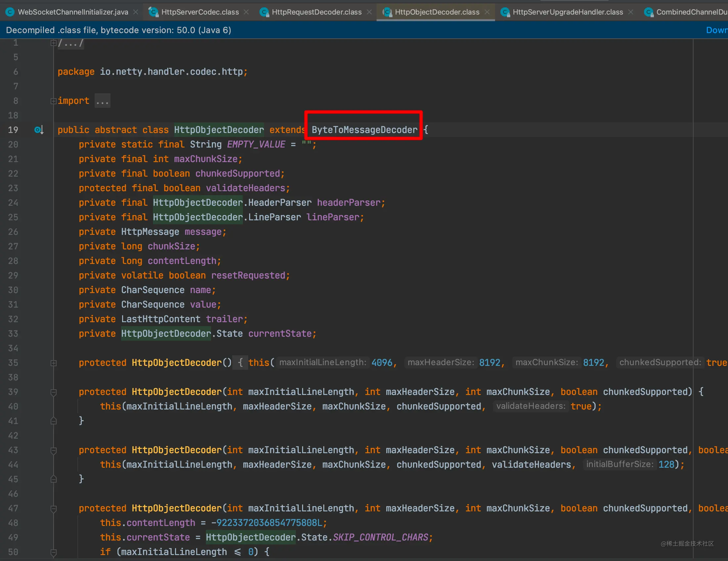The width and height of the screenshot is (728, 561).
Task: Click the chunkedSupported field on line 22
Action: pyautogui.click(x=238, y=174)
